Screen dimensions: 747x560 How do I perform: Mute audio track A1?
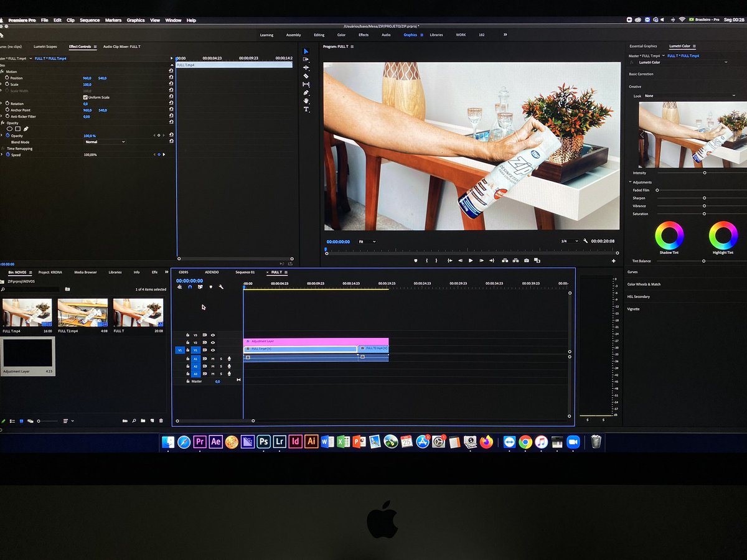213,358
